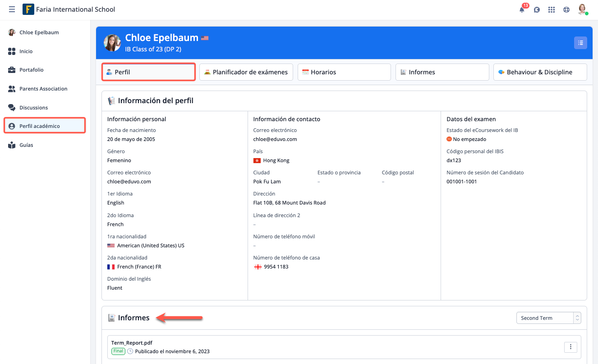The height and width of the screenshot is (364, 598).
Task: Open the hamburger navigation menu
Action: (12, 9)
